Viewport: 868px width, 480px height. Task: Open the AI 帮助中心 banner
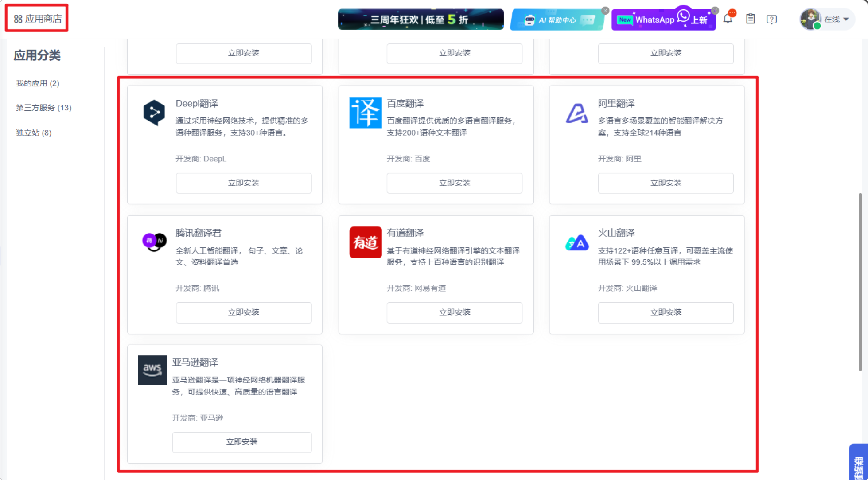point(557,20)
